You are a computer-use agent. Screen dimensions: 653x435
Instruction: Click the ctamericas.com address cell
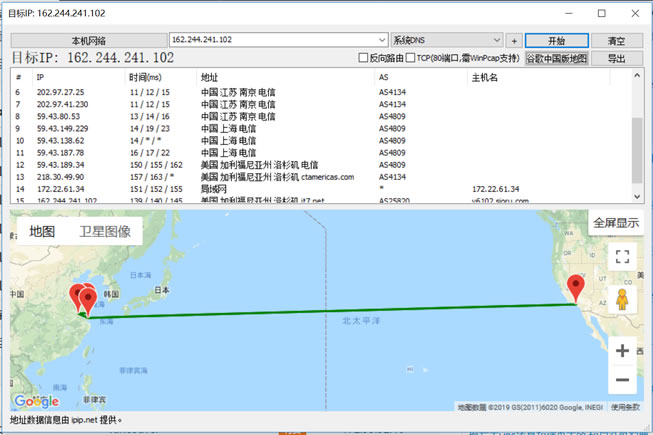click(277, 177)
